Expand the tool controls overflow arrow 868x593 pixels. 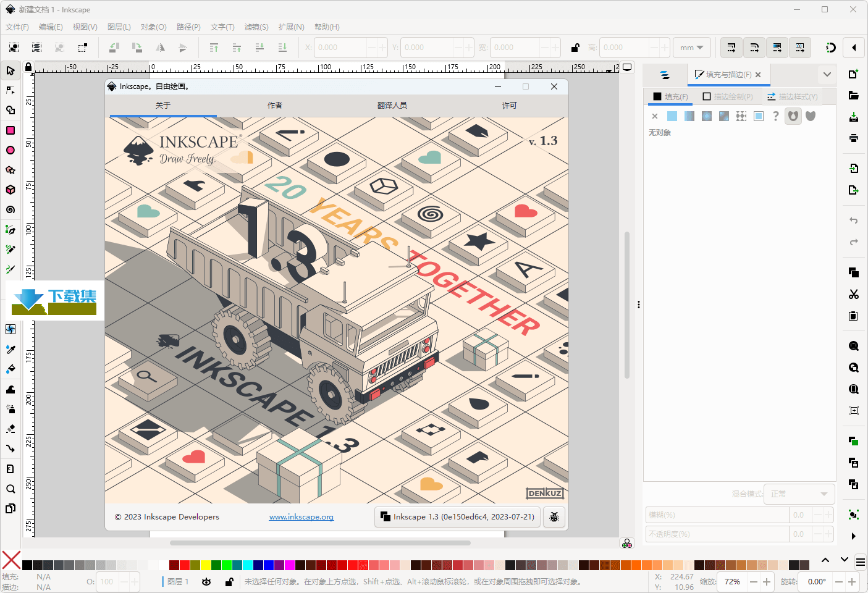coord(854,48)
